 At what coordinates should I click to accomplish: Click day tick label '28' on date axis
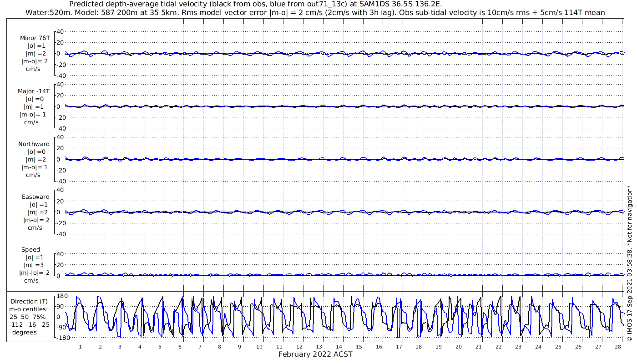coord(617,347)
